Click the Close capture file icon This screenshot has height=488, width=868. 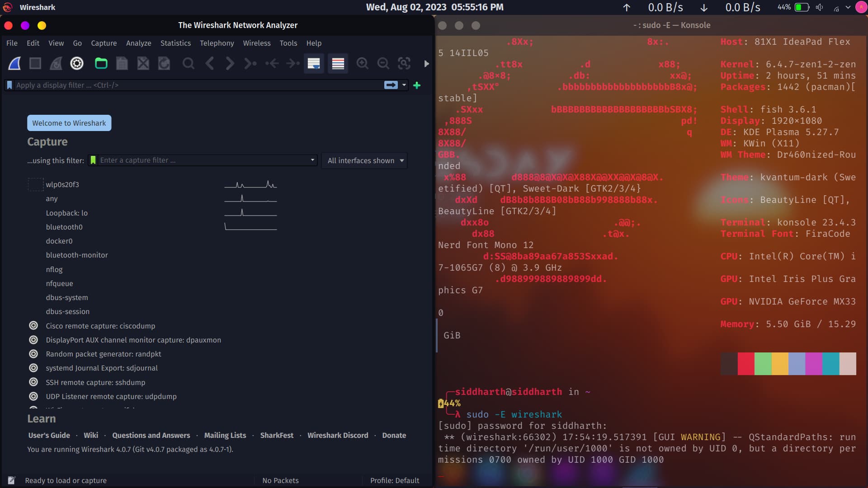(143, 64)
